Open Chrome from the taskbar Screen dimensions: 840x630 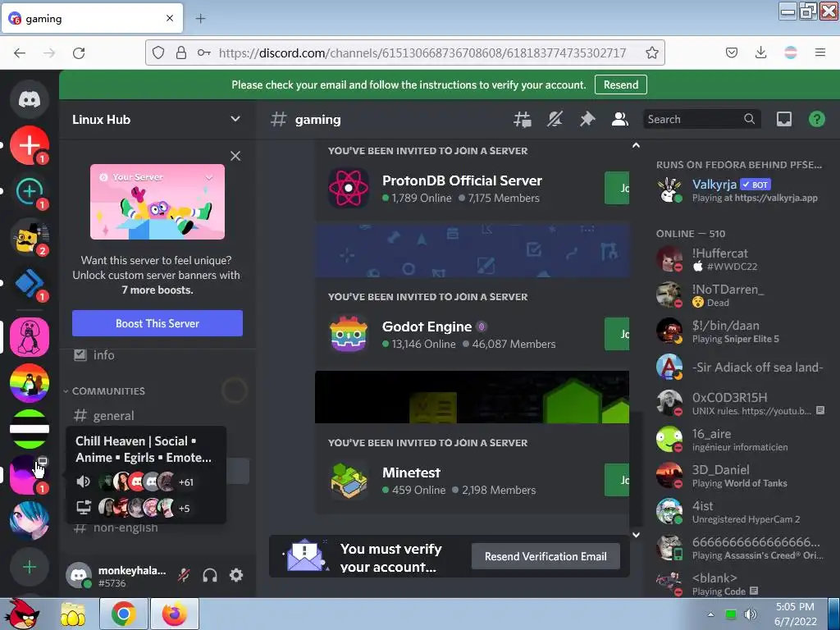[x=124, y=614]
